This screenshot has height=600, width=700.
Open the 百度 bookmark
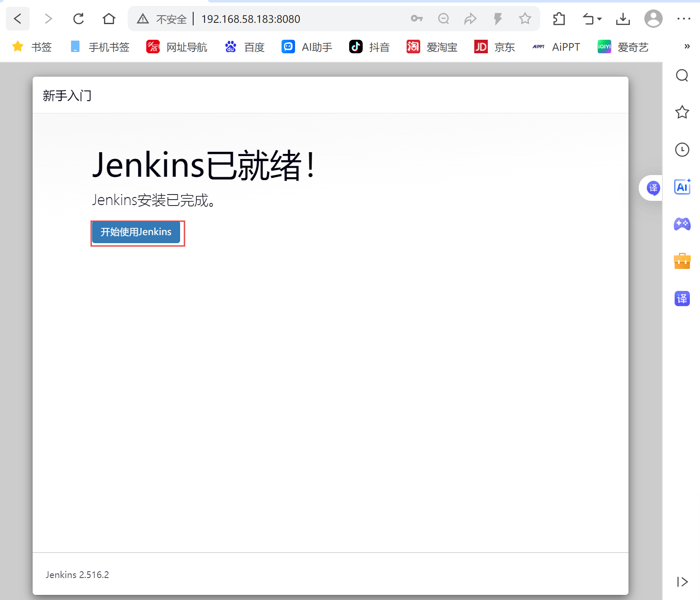tap(245, 47)
